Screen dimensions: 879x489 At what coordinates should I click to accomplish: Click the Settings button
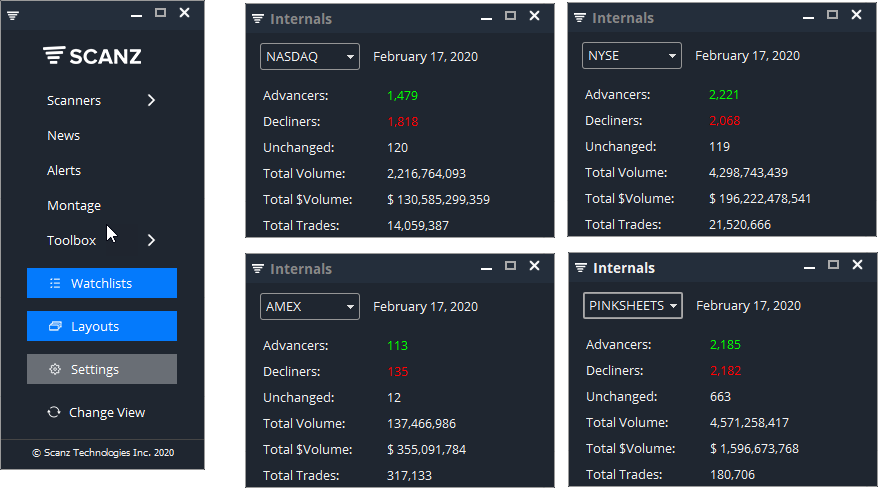click(102, 369)
